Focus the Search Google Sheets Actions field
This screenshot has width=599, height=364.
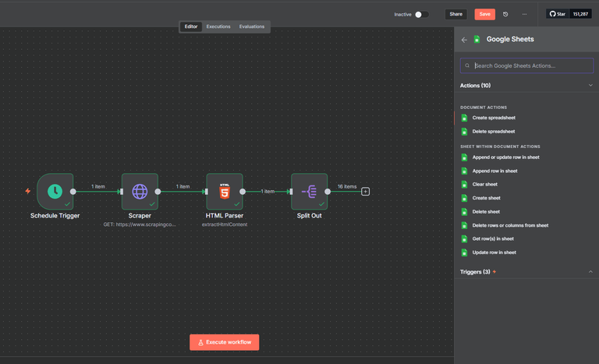[x=526, y=65]
